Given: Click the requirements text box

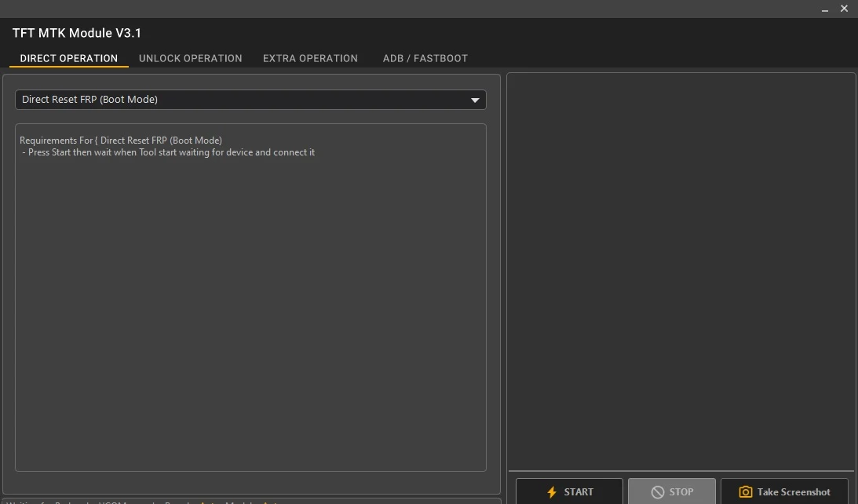Looking at the screenshot, I should point(250,298).
